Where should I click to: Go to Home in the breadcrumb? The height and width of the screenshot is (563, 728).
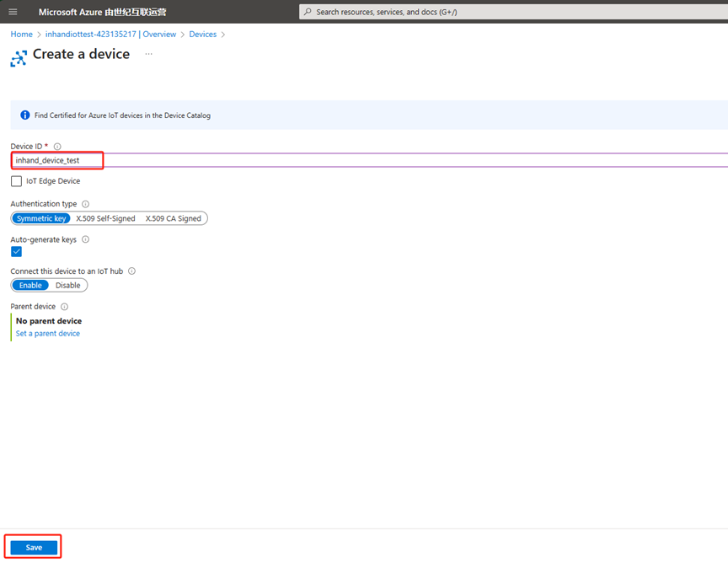pyautogui.click(x=21, y=35)
